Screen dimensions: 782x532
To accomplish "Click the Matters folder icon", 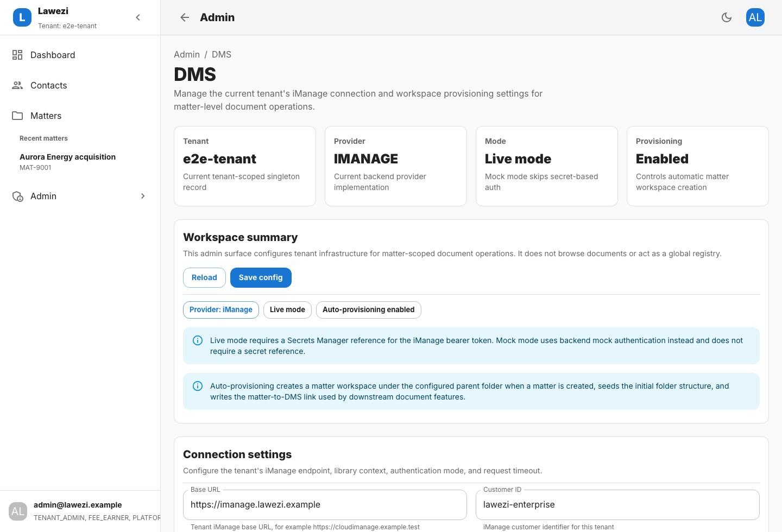I will click(17, 116).
